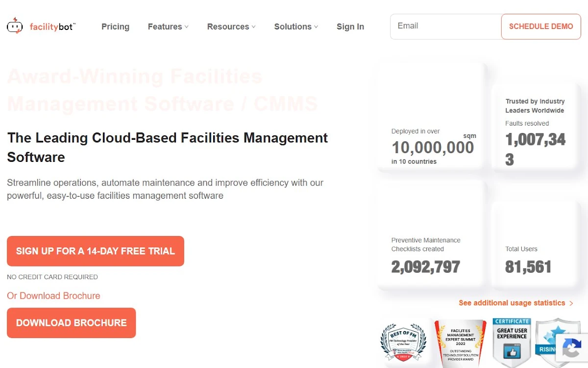Click the Great User Experience certificate badge
Viewport: 588px width, 368px height.
click(x=512, y=343)
